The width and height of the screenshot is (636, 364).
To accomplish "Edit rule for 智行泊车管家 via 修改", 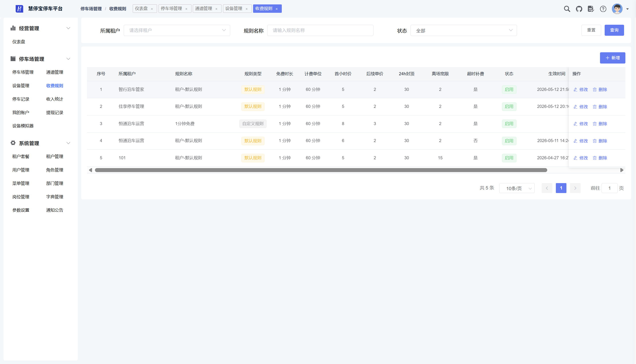I will point(581,90).
